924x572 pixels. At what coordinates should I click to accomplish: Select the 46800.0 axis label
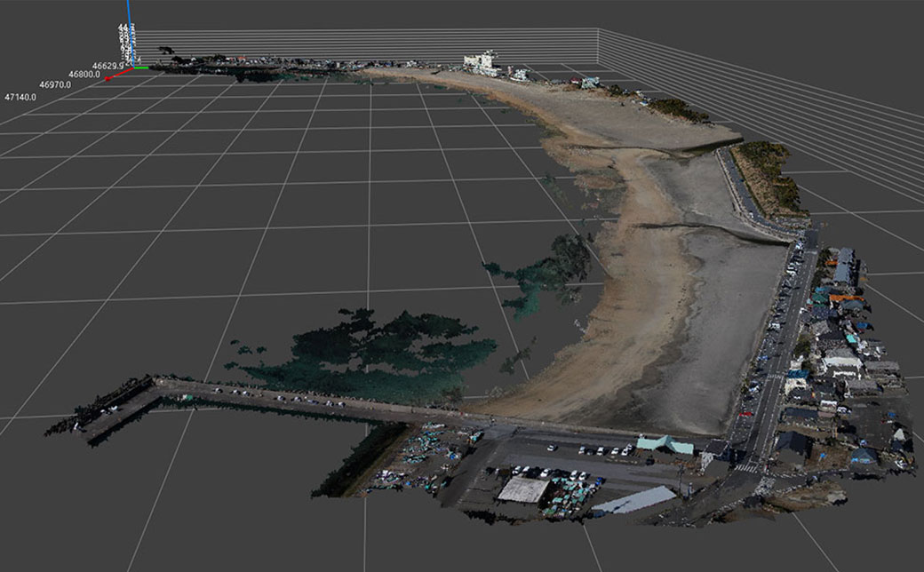tap(83, 75)
